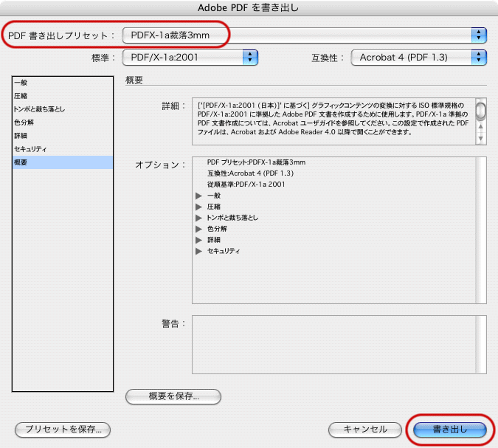Select 圧縮 in the left category list

click(63, 96)
